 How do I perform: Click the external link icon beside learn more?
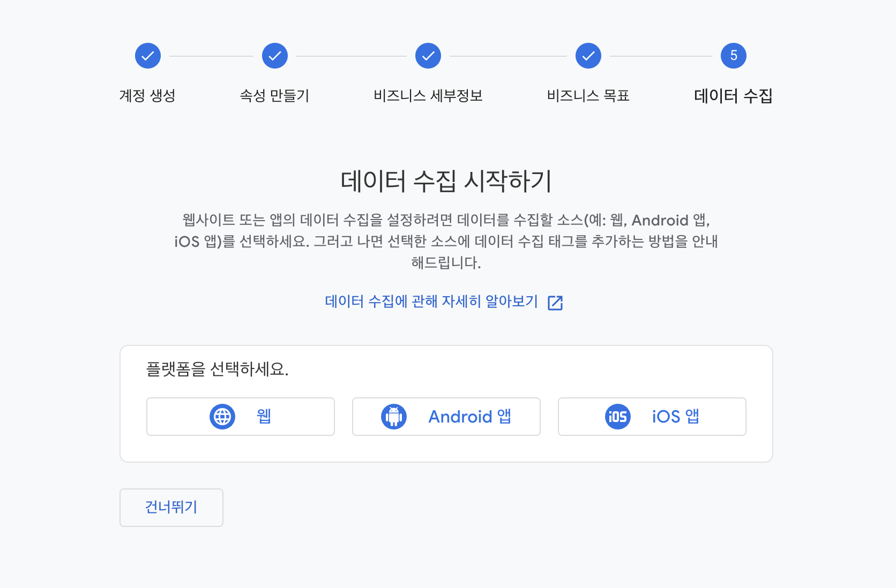[555, 303]
